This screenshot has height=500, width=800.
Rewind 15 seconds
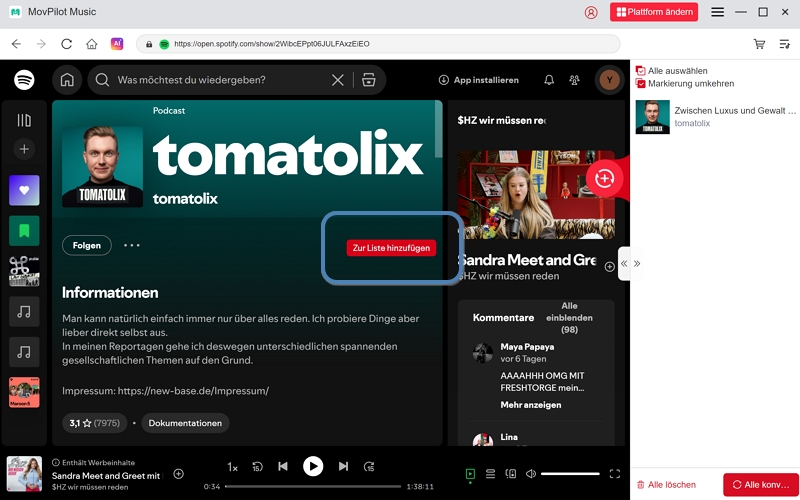[x=257, y=467]
